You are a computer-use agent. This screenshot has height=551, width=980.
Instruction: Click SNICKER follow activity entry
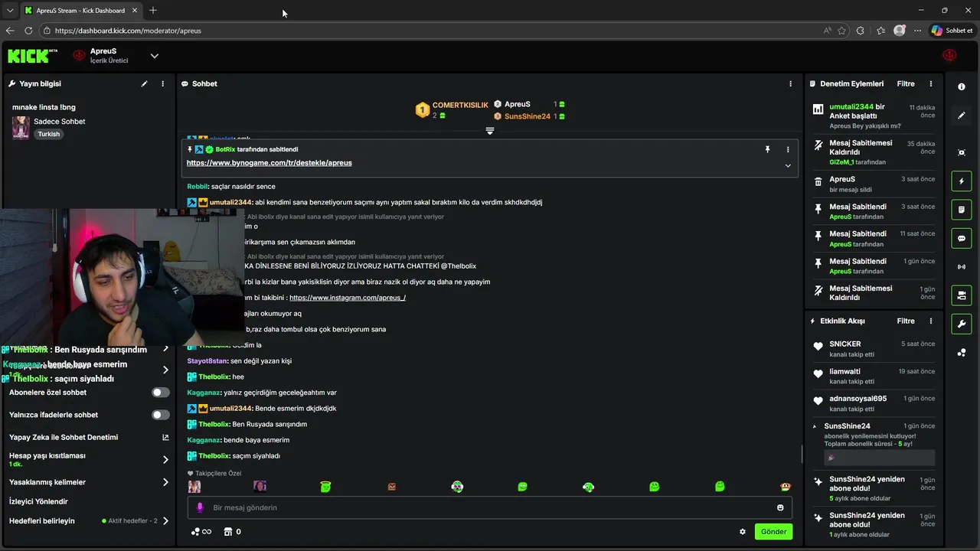pyautogui.click(x=874, y=349)
